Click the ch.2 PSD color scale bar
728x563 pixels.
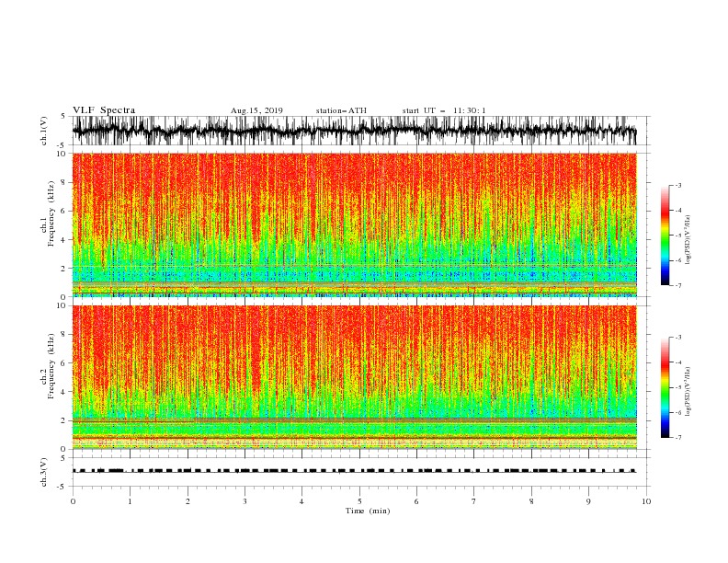665,387
